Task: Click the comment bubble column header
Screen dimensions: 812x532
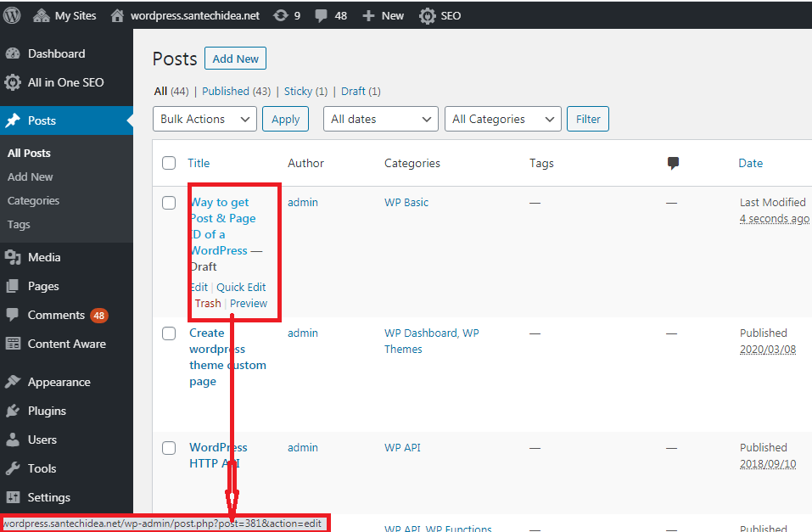Action: tap(673, 162)
